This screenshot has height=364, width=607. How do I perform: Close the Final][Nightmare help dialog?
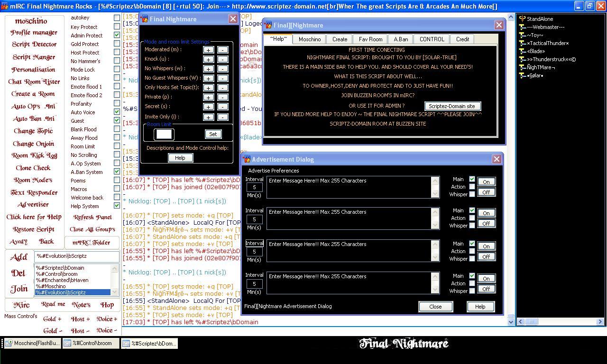(499, 25)
